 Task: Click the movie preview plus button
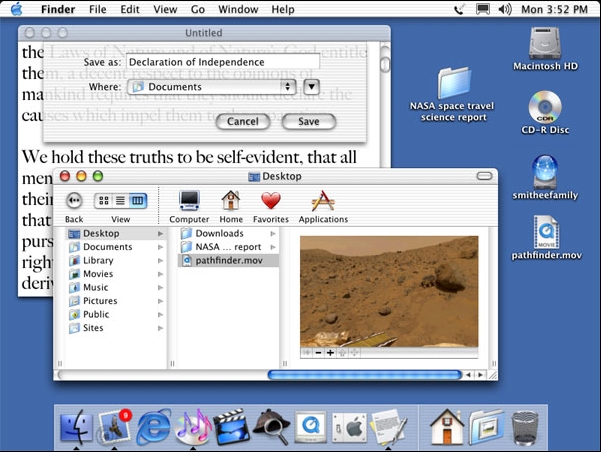(330, 353)
